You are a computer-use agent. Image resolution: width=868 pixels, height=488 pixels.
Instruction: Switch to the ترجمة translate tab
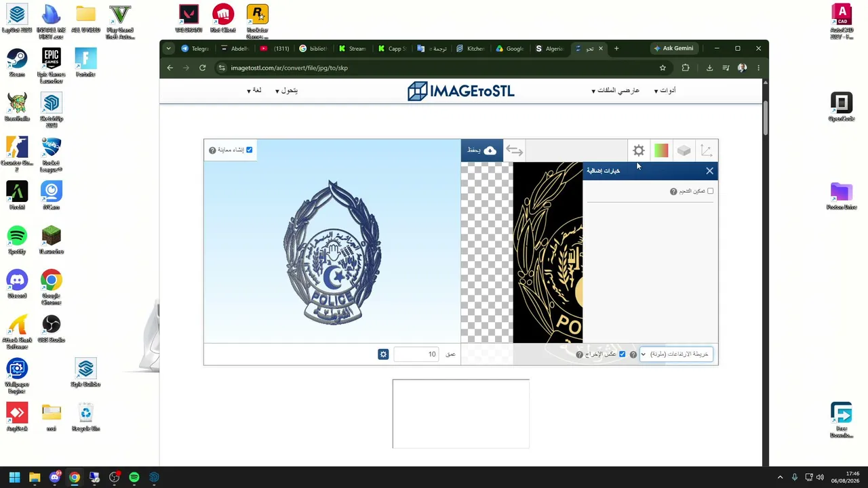coord(432,49)
